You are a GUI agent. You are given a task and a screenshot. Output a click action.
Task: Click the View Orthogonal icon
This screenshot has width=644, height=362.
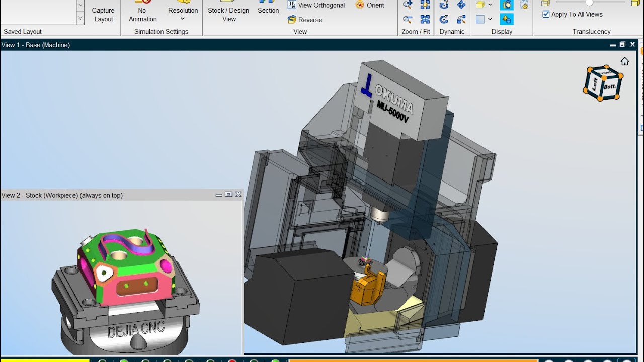292,5
